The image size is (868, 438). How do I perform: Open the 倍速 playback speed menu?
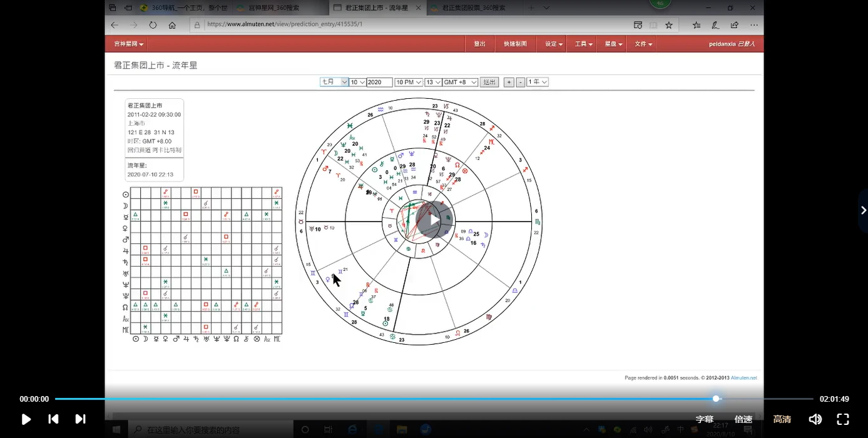point(743,419)
